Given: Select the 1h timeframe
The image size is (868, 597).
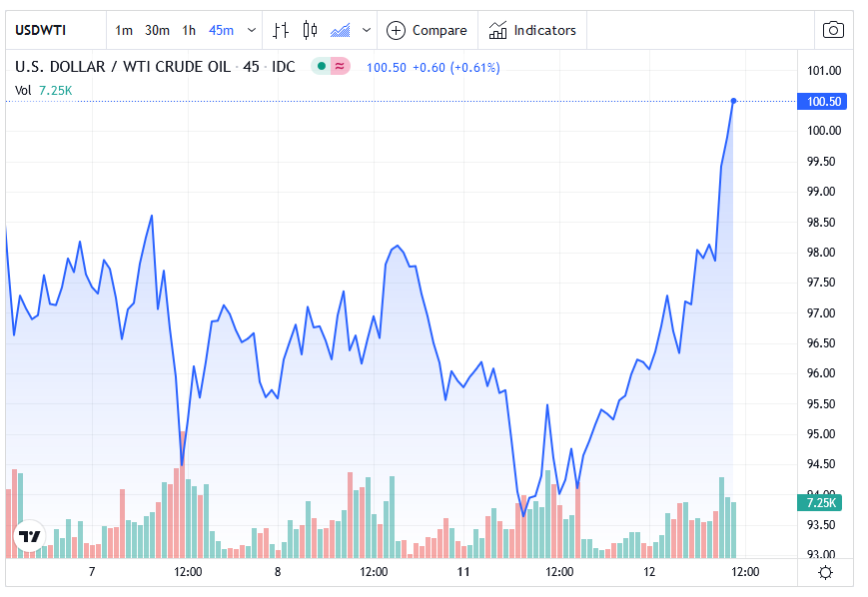Looking at the screenshot, I should click(189, 30).
